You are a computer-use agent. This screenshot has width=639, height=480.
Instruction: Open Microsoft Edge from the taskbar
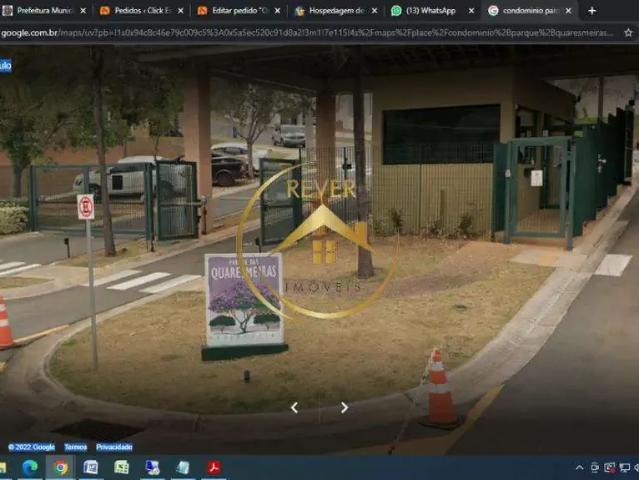tap(30, 468)
